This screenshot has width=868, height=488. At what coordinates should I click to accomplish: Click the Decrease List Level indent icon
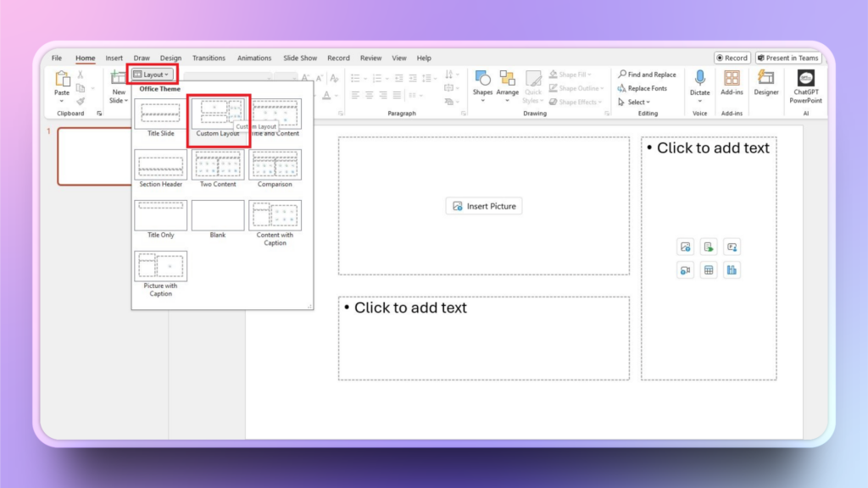point(399,78)
